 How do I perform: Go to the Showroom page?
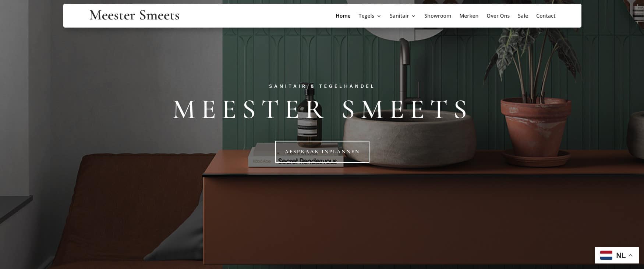pyautogui.click(x=438, y=16)
